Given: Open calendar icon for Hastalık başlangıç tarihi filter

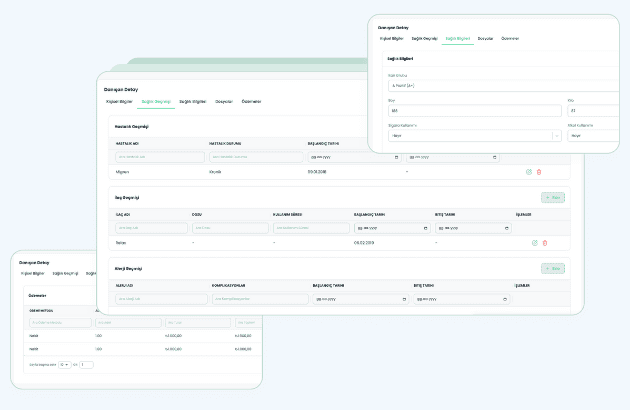Looking at the screenshot, I should pyautogui.click(x=395, y=157).
